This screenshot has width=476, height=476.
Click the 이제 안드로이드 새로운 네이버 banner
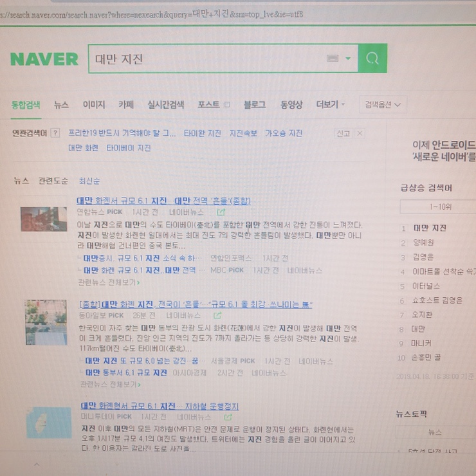pyautogui.click(x=444, y=151)
